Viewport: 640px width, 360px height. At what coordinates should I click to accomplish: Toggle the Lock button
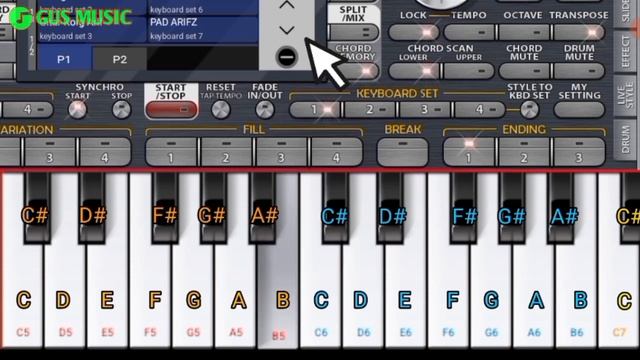pos(413,32)
